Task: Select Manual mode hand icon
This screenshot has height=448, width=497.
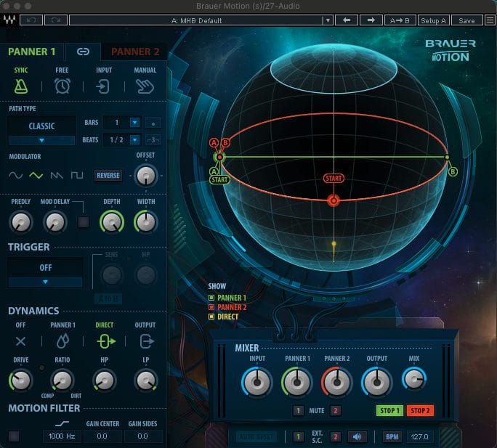Action: pyautogui.click(x=145, y=86)
